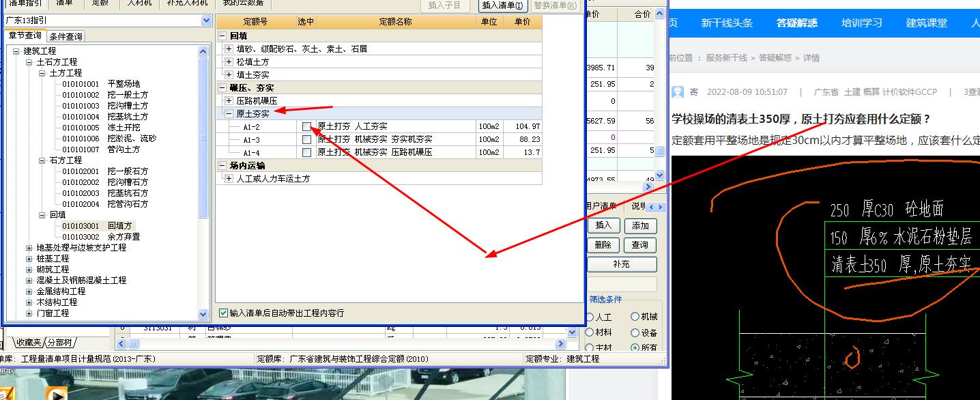This screenshot has height=400, width=980.
Task: Click the 服务新干线 breadcrumb link
Action: (727, 59)
